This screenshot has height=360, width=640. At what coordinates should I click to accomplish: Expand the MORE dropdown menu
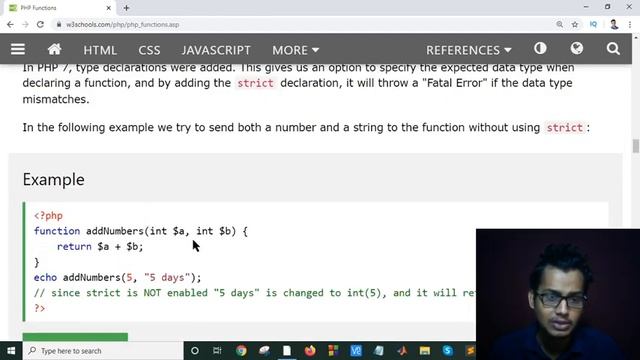[296, 50]
